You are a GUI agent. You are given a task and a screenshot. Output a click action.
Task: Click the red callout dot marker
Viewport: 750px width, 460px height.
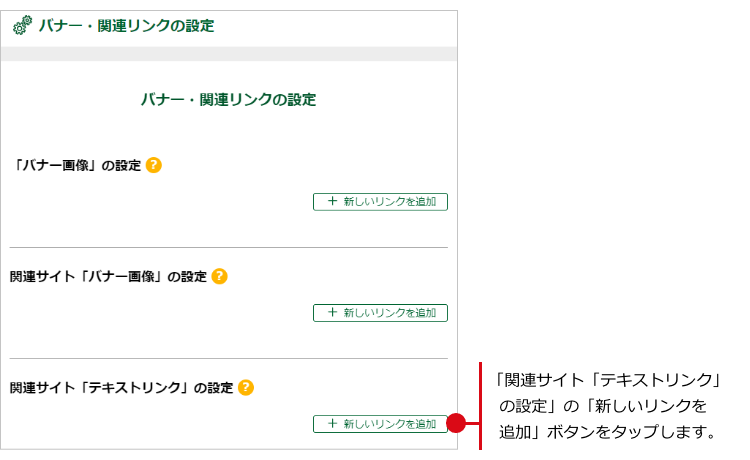456,423
